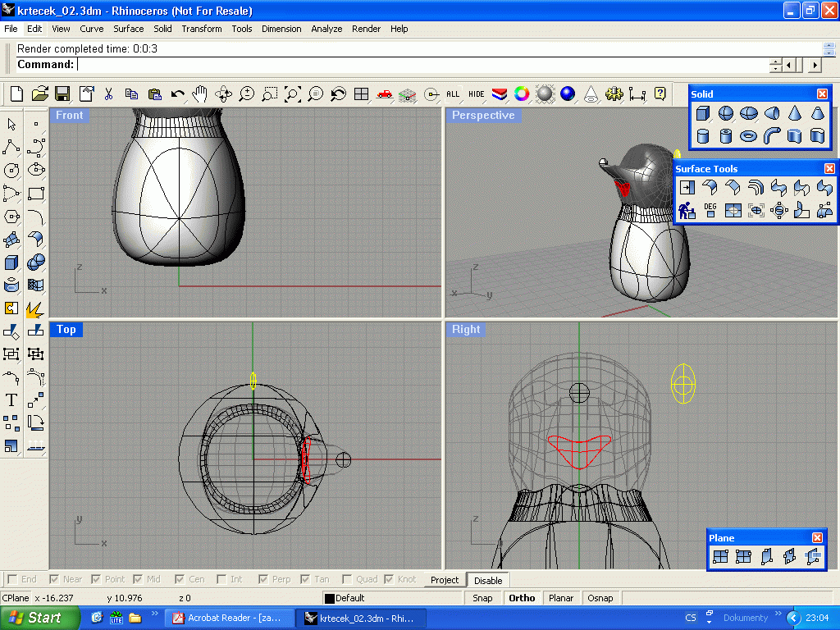Click the Top viewport title
840x630 pixels.
click(66, 329)
